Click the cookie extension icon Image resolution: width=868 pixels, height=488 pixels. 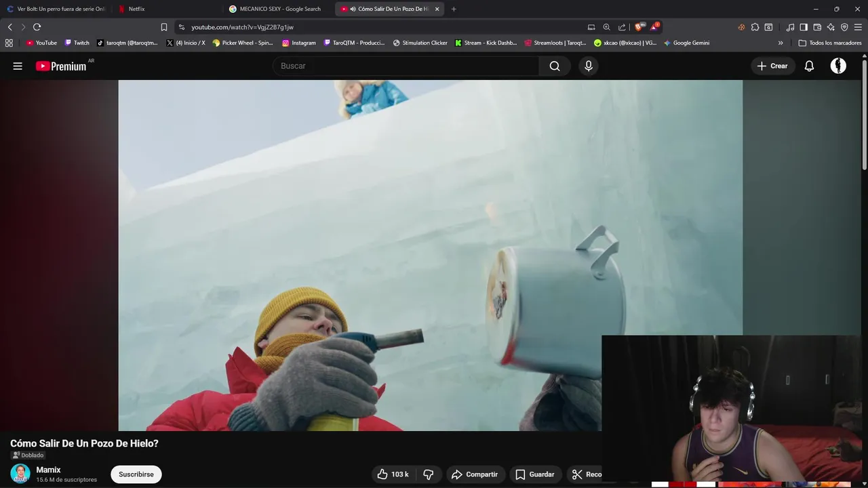click(741, 27)
